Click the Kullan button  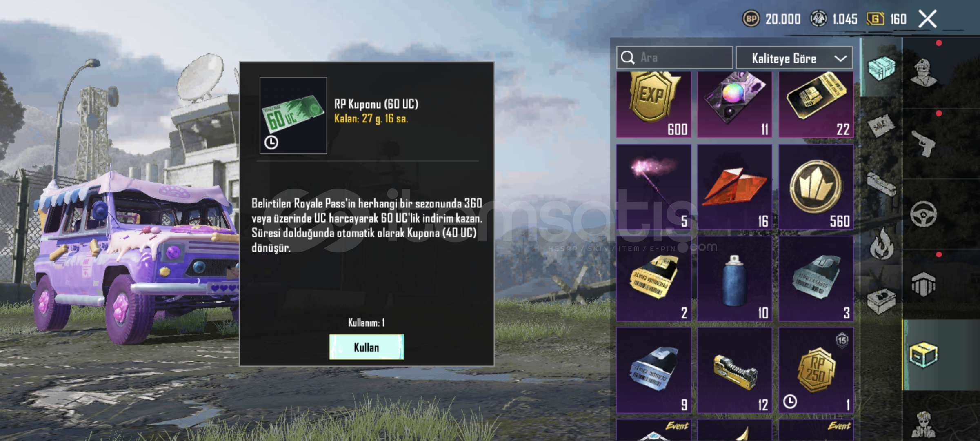(x=367, y=347)
